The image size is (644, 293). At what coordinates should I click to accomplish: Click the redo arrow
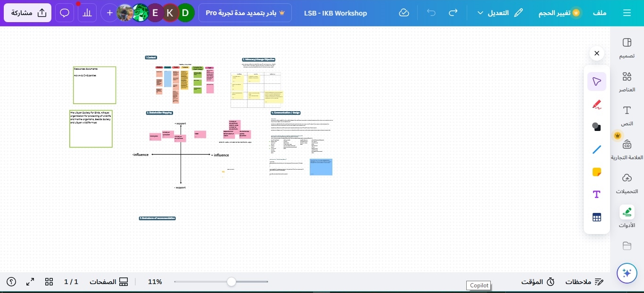tap(453, 13)
